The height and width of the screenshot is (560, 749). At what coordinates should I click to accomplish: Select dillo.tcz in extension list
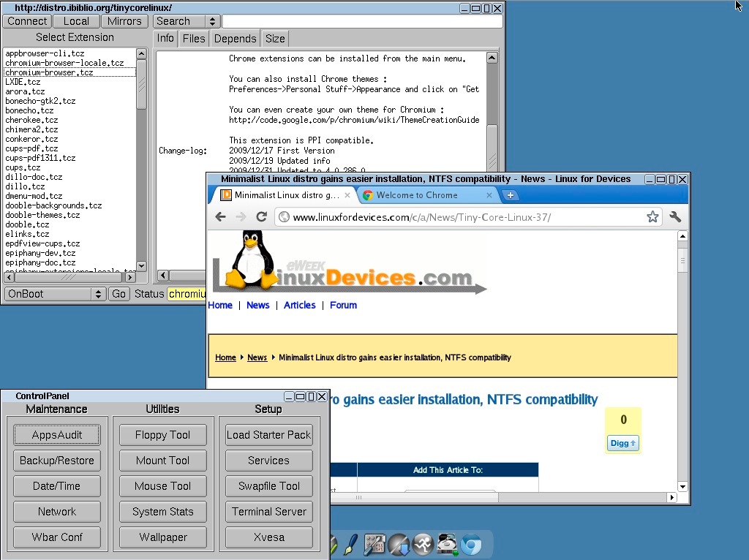click(x=25, y=186)
